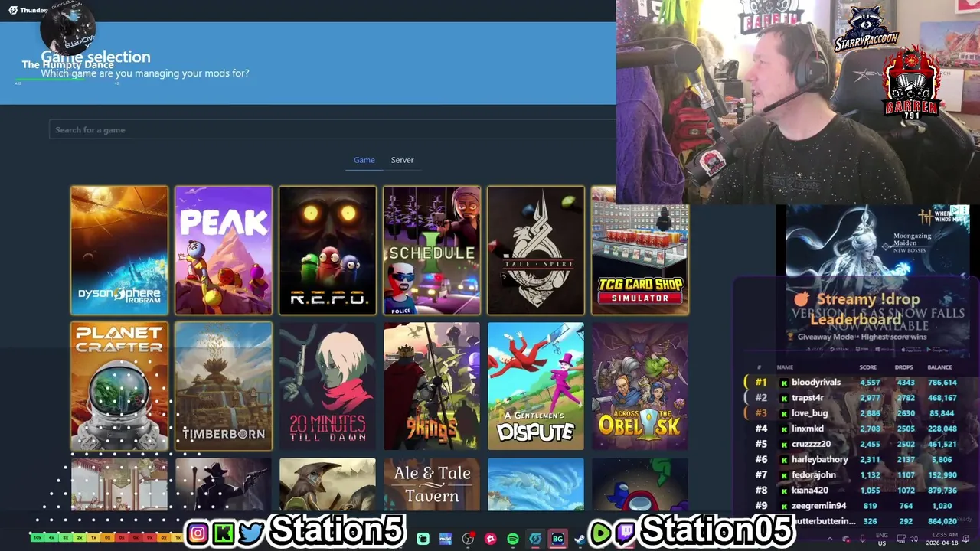The width and height of the screenshot is (980, 551).
Task: Select the Across the Obelisk tile
Action: [640, 386]
